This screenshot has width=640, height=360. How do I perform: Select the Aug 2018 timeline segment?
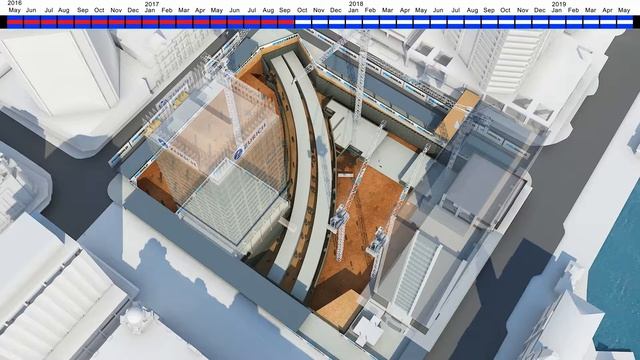coord(472,22)
